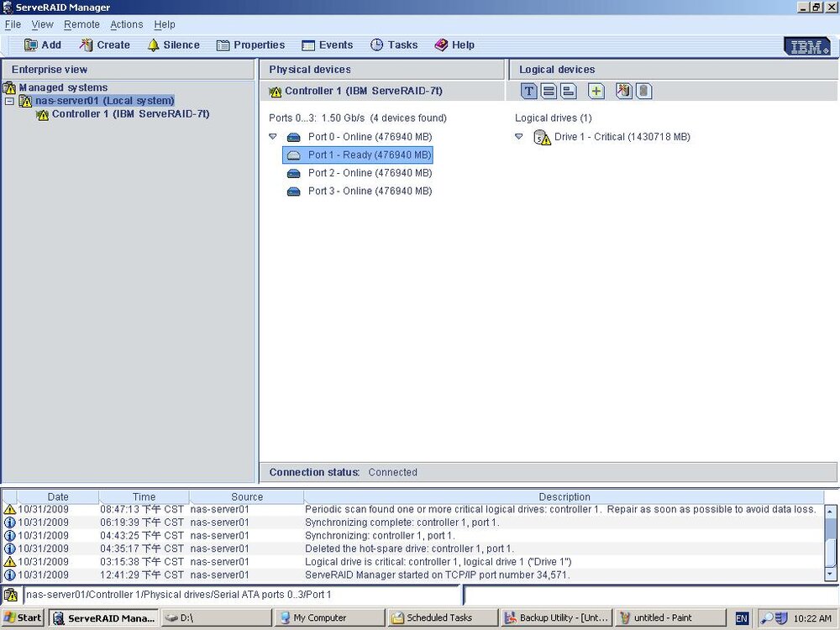Image resolution: width=840 pixels, height=630 pixels.
Task: Select Port 3 - Online drive
Action: click(370, 191)
